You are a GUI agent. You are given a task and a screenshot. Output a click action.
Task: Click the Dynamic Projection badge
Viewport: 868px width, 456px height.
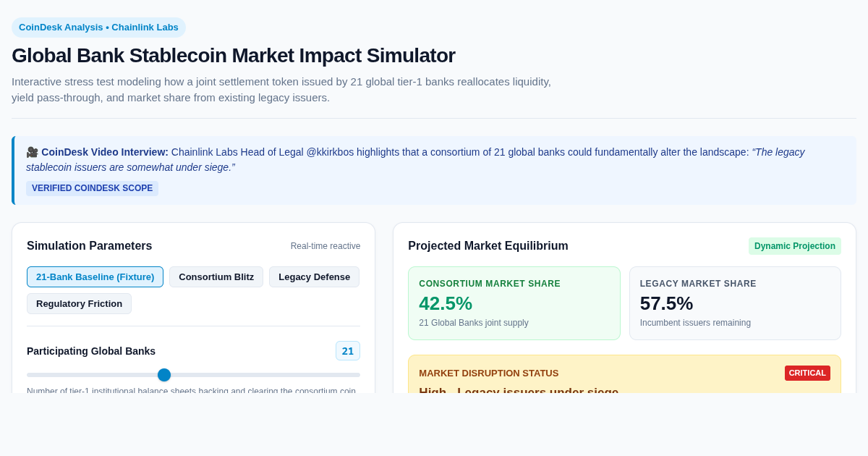point(795,246)
